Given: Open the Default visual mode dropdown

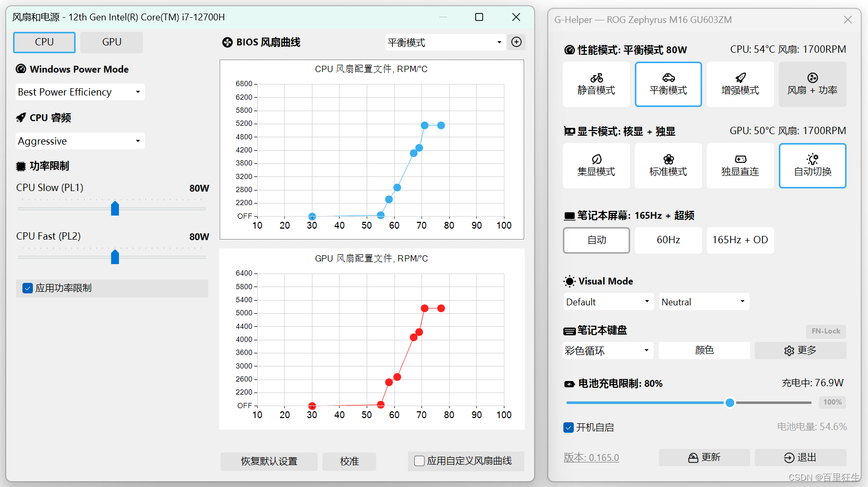Looking at the screenshot, I should 608,302.
